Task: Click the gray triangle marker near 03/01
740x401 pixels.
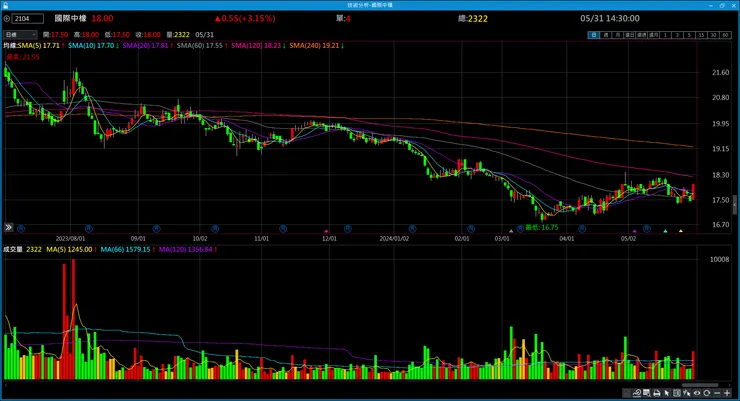Action: coord(511,231)
